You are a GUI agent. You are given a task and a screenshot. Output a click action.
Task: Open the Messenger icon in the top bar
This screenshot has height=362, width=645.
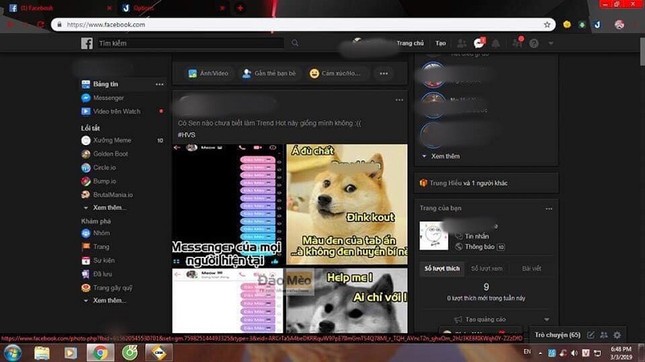[x=479, y=43]
